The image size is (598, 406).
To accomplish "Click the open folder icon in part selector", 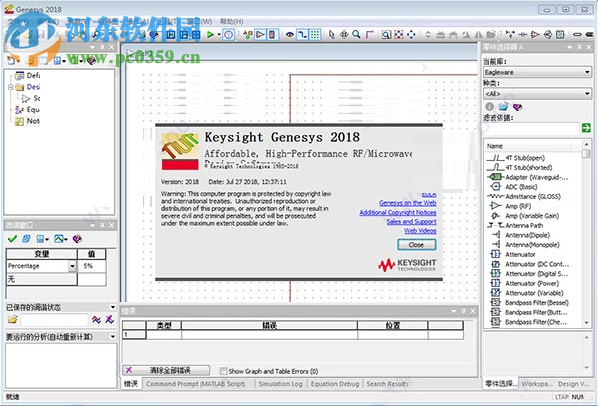I will (x=503, y=107).
